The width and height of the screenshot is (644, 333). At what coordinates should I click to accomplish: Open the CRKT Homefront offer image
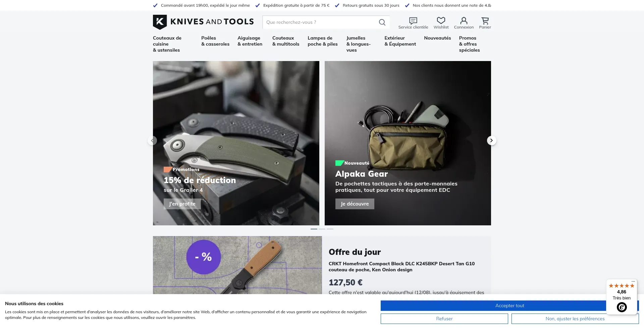tap(237, 265)
